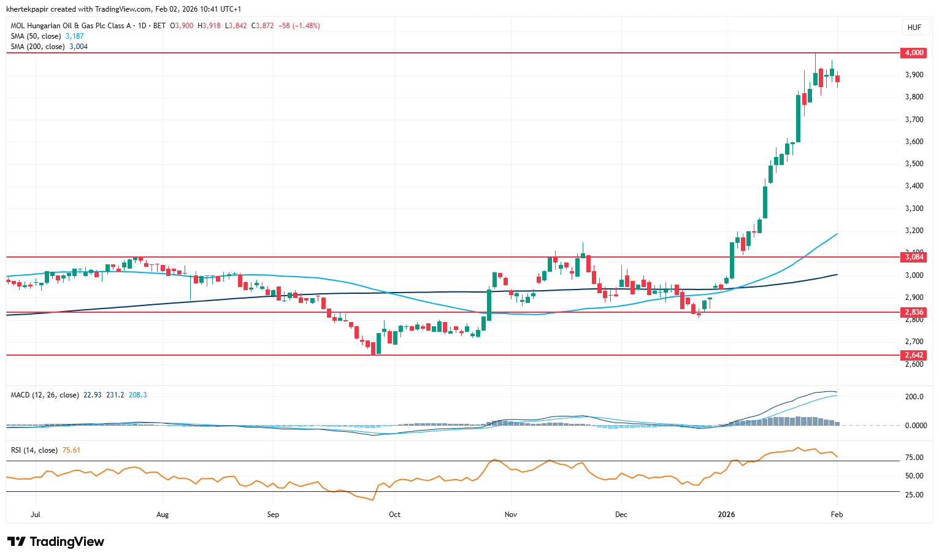Click the 200.0 level on MACD scale
Screen dimensions: 939x560
tap(914, 397)
